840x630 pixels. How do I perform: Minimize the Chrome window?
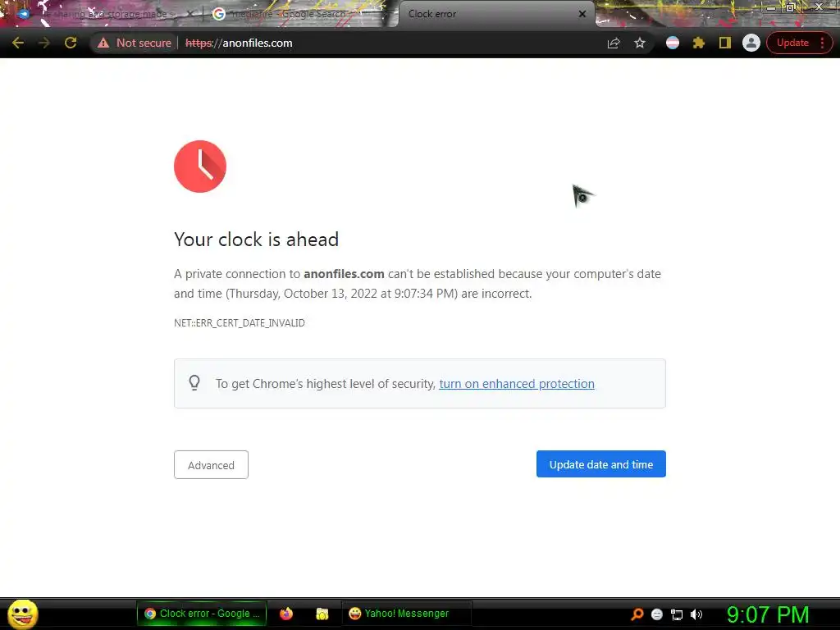[x=771, y=7]
